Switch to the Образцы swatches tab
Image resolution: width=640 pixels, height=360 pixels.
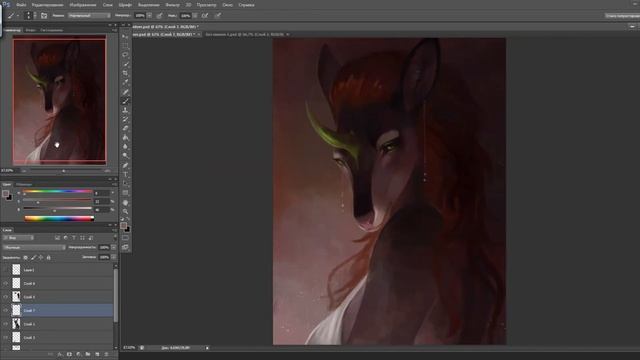click(24, 184)
